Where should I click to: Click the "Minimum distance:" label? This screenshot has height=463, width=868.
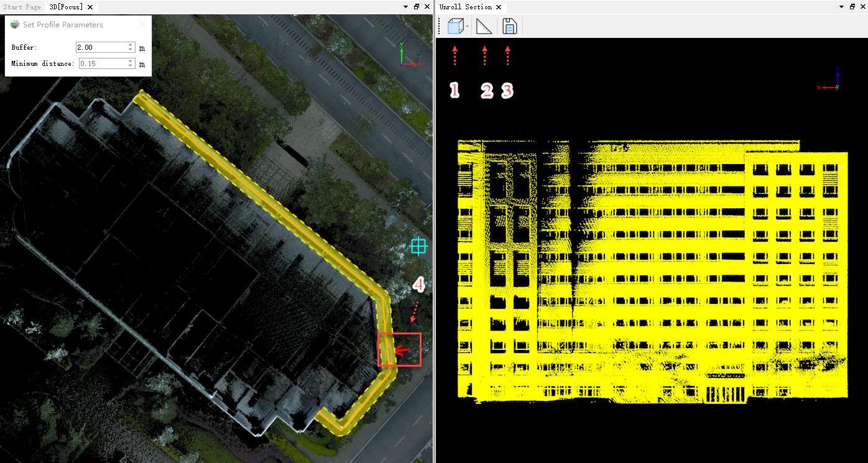tap(43, 63)
